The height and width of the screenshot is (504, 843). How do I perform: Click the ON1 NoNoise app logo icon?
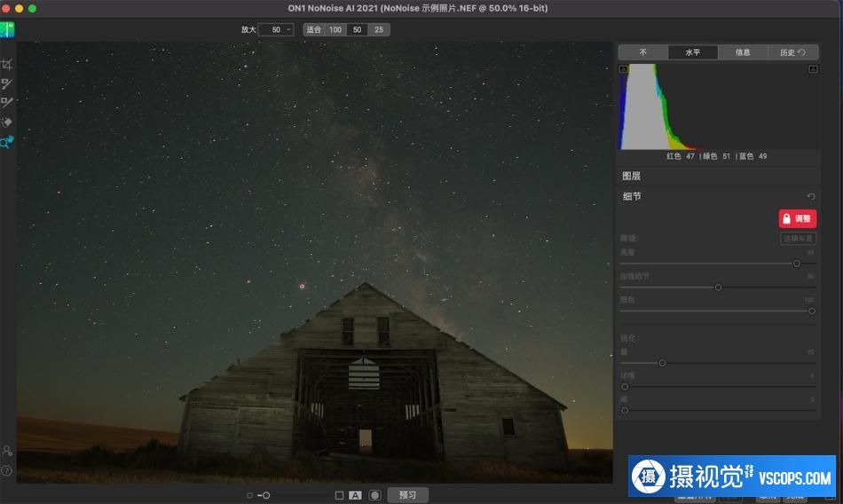click(x=7, y=29)
